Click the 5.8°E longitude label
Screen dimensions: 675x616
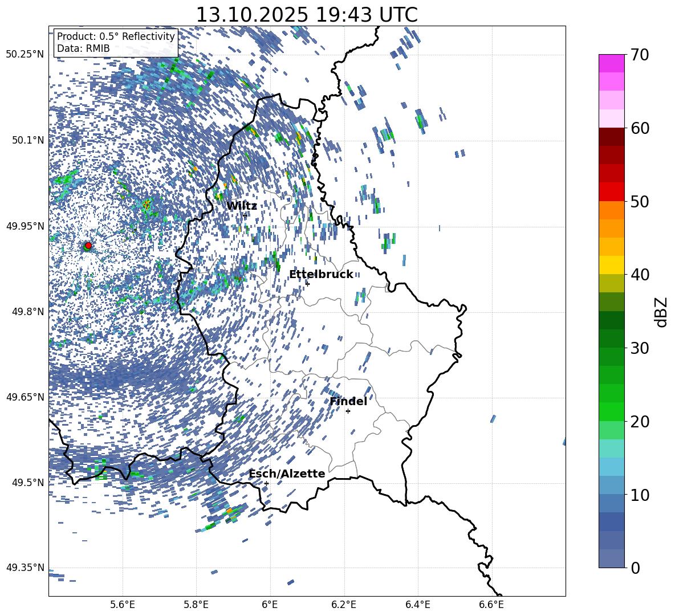(196, 605)
